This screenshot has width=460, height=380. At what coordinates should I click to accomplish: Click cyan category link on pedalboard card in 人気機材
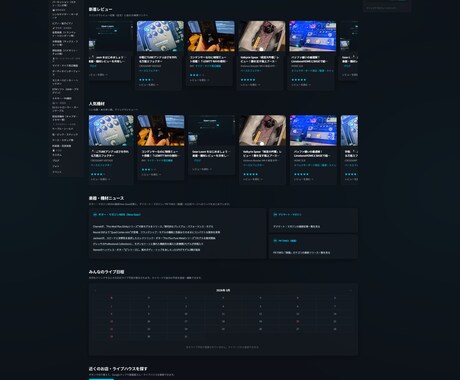click(x=315, y=165)
